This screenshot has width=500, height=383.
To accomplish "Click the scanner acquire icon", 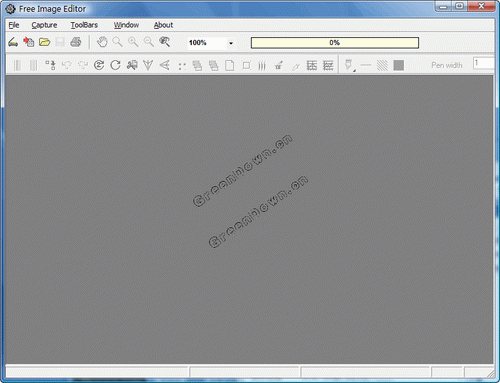I will pos(13,42).
